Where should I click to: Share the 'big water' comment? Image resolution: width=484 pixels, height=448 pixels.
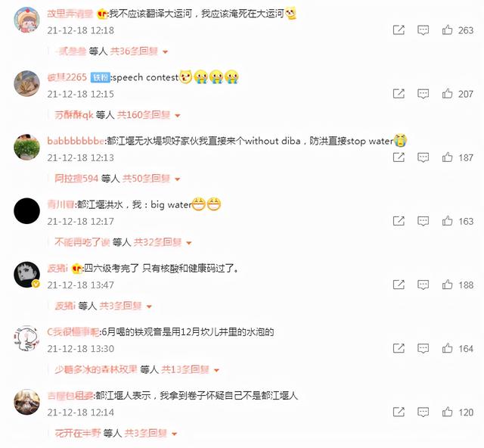(x=399, y=221)
